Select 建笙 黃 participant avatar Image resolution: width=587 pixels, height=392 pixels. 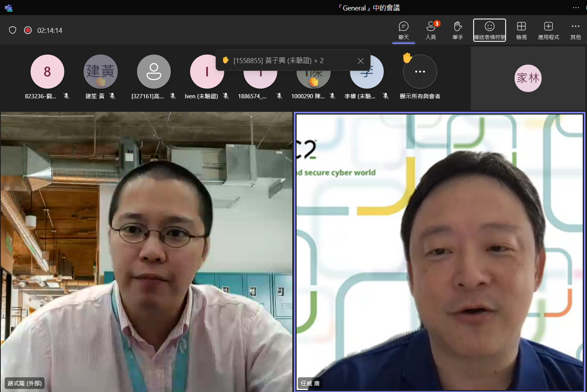(x=100, y=72)
